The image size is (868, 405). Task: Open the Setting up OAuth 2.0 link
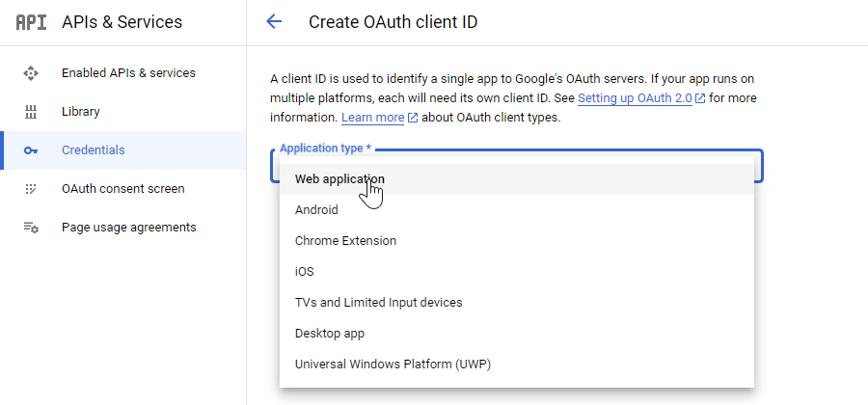635,98
